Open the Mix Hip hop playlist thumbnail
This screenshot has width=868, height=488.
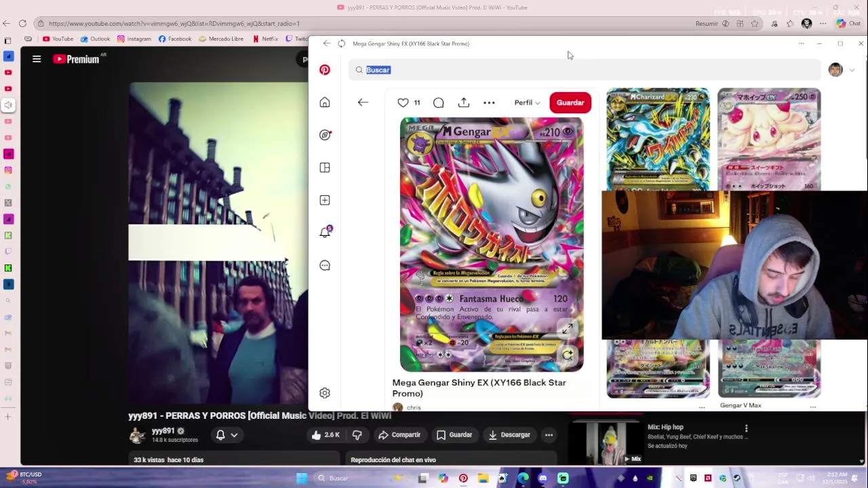coord(606,444)
